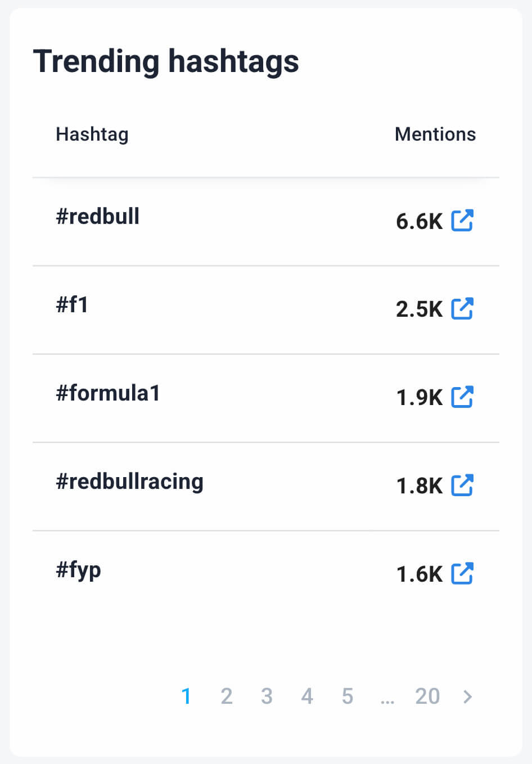532x764 pixels.
Task: Go to next page arrow
Action: 467,696
